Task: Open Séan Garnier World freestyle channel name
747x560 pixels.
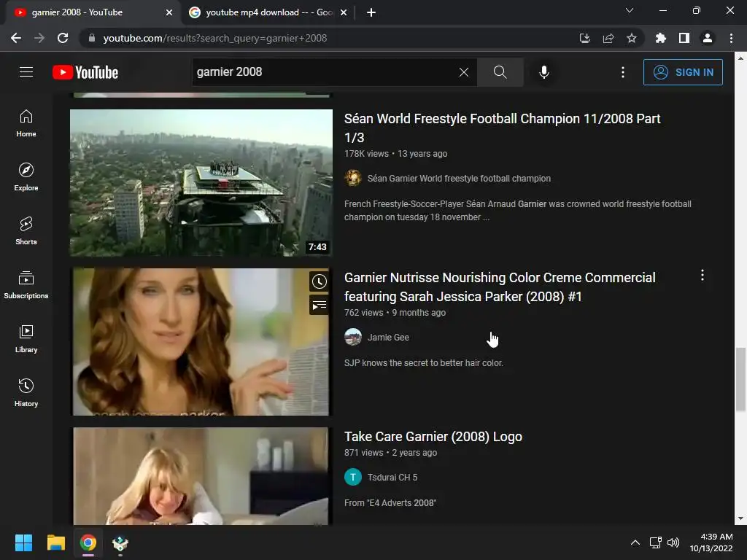Action: click(x=459, y=179)
